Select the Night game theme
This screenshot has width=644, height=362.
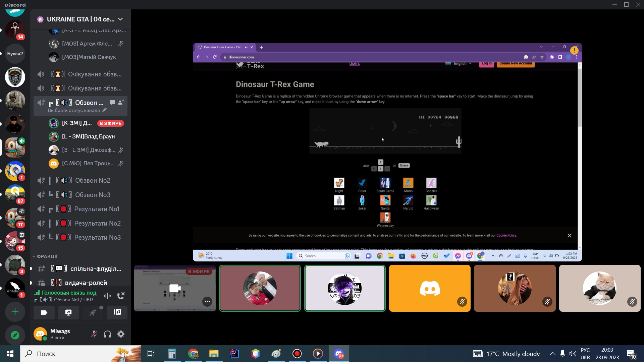point(339,185)
